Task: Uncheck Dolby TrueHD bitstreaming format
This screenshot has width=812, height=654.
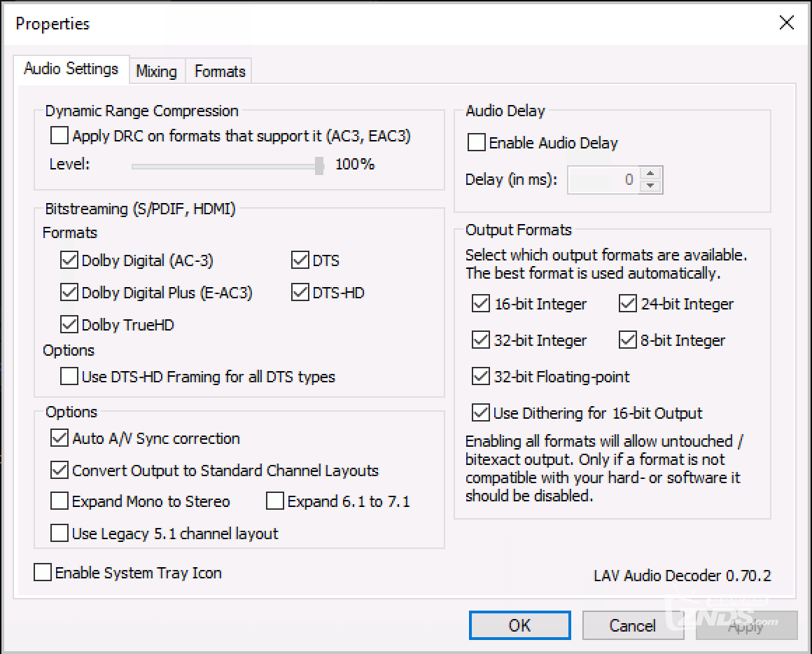Action: pos(69,325)
